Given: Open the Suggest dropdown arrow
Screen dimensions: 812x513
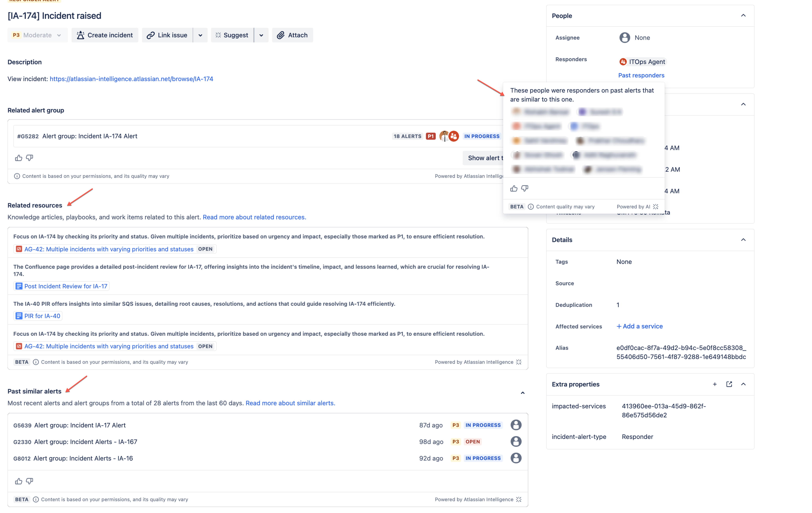Looking at the screenshot, I should pyautogui.click(x=261, y=35).
